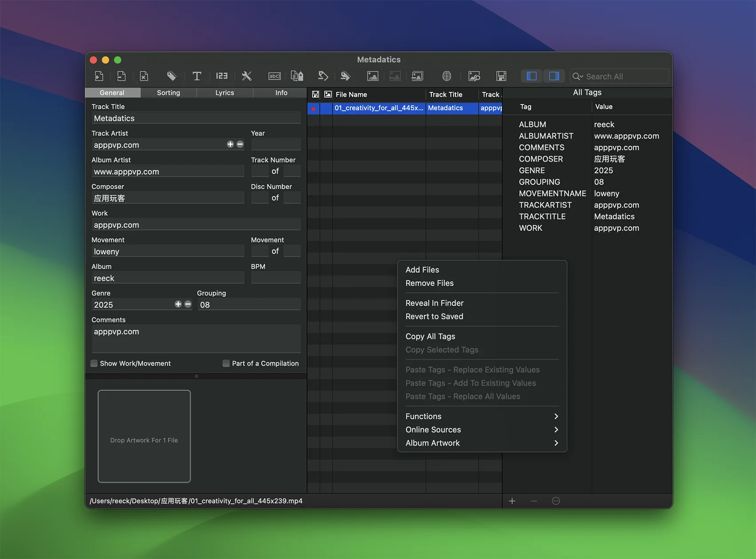The width and height of the screenshot is (756, 559).
Task: Click the Grouping field containing 08
Action: coord(249,305)
